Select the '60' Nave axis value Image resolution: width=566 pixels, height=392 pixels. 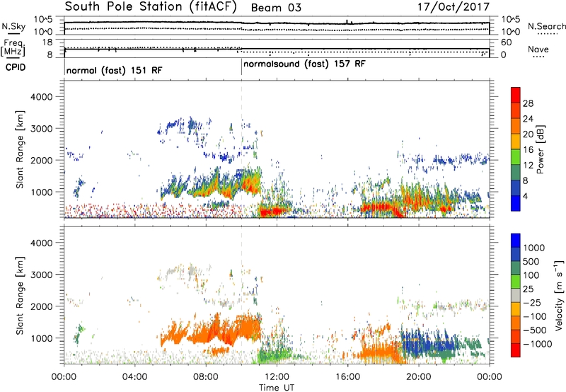[506, 42]
